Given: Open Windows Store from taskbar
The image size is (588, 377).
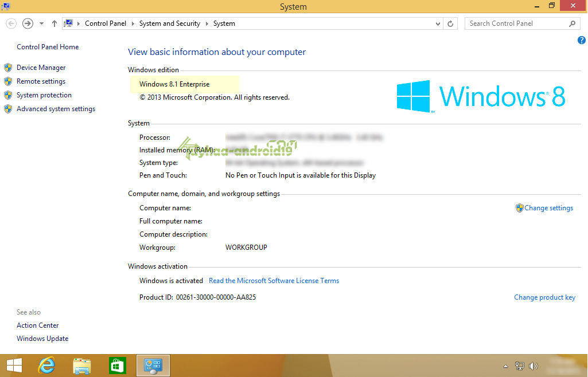Looking at the screenshot, I should click(x=118, y=366).
